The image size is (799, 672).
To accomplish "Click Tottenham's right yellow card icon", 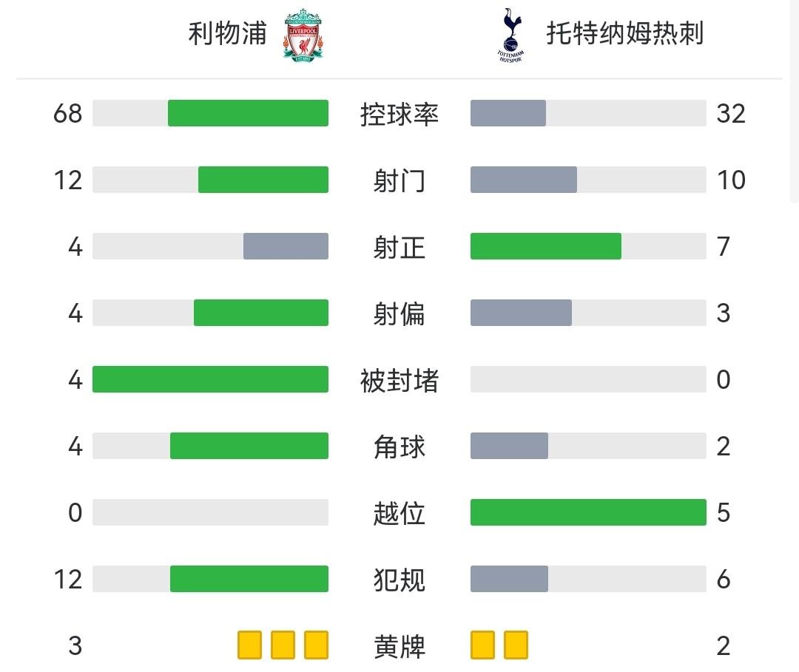I will [x=516, y=645].
